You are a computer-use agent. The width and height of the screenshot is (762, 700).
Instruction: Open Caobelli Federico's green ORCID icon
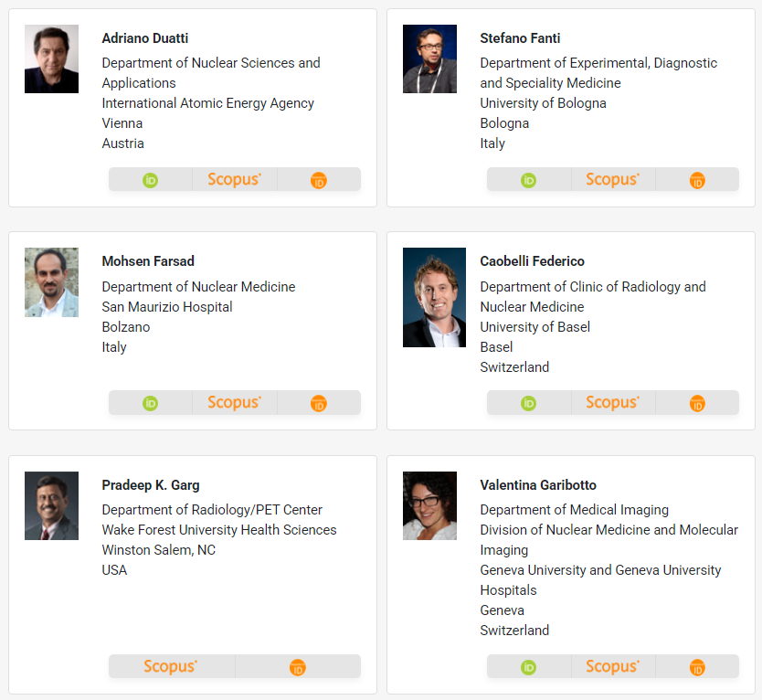[x=528, y=404]
